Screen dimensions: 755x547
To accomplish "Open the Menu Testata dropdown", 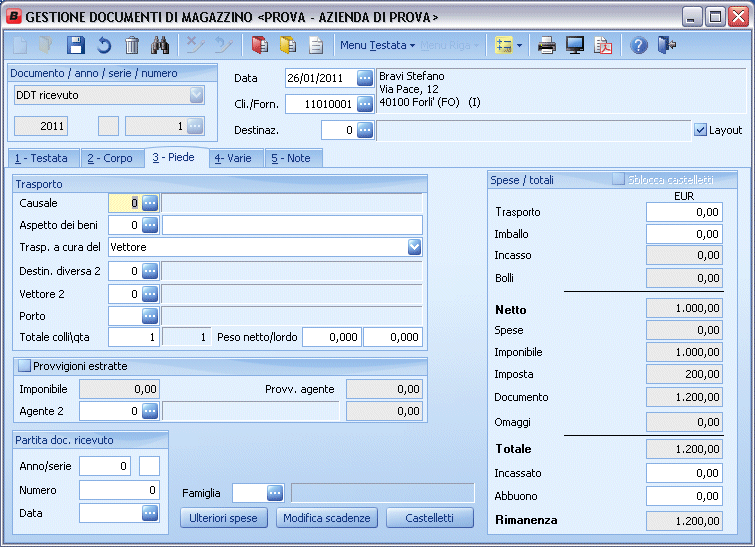I will 377,45.
